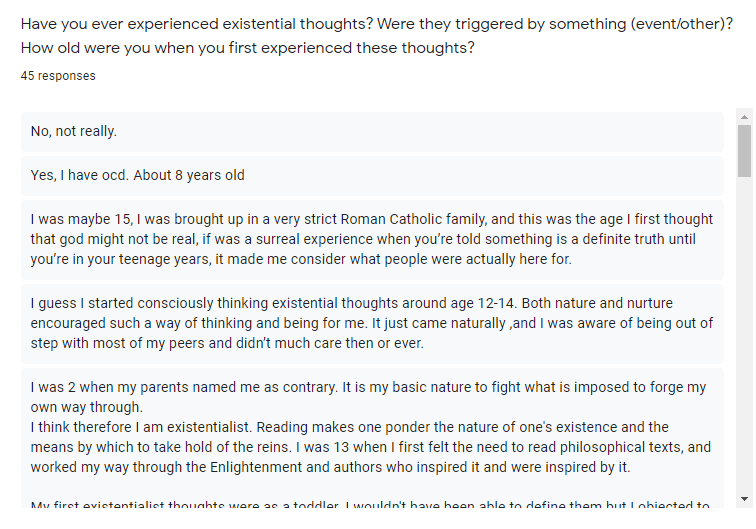Click the scrollbar up arrow
Screen dimensions: 756x529
[744, 117]
